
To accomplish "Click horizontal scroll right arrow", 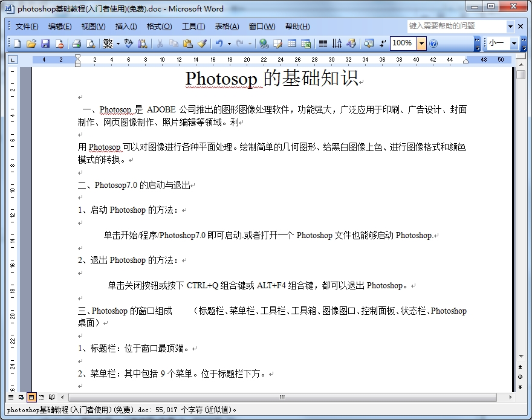I will coord(510,397).
